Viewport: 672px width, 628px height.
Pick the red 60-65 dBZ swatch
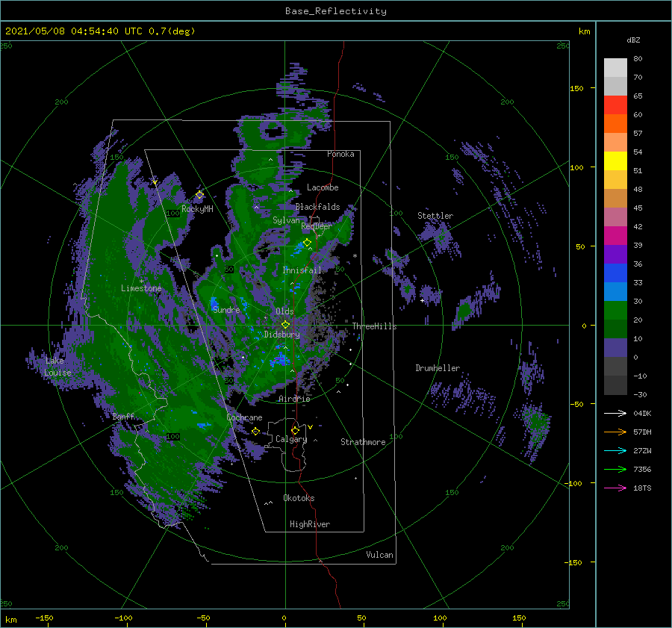coord(615,105)
